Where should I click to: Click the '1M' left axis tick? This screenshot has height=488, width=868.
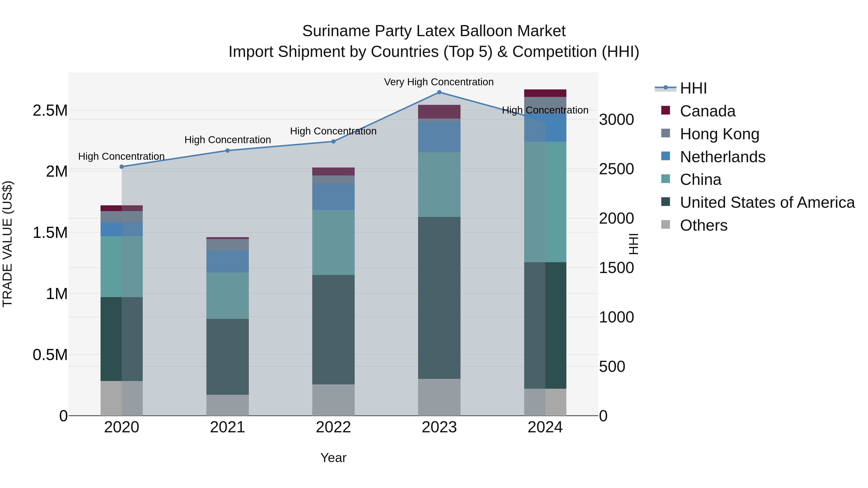(57, 294)
